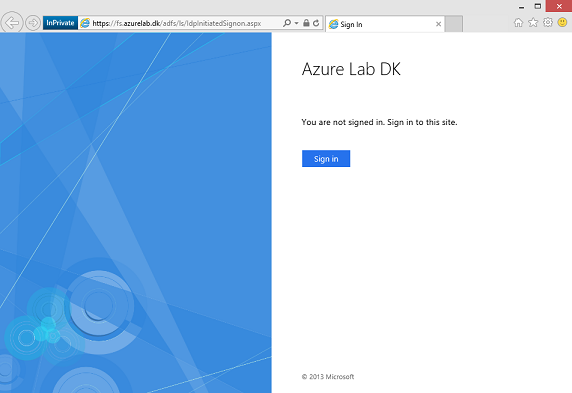Click the search magnifier icon in address bar
The height and width of the screenshot is (393, 572).
287,23
